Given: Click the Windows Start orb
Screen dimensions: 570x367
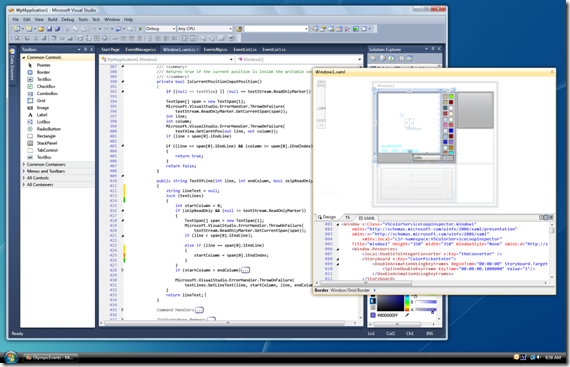Looking at the screenshot, I should click(11, 358).
